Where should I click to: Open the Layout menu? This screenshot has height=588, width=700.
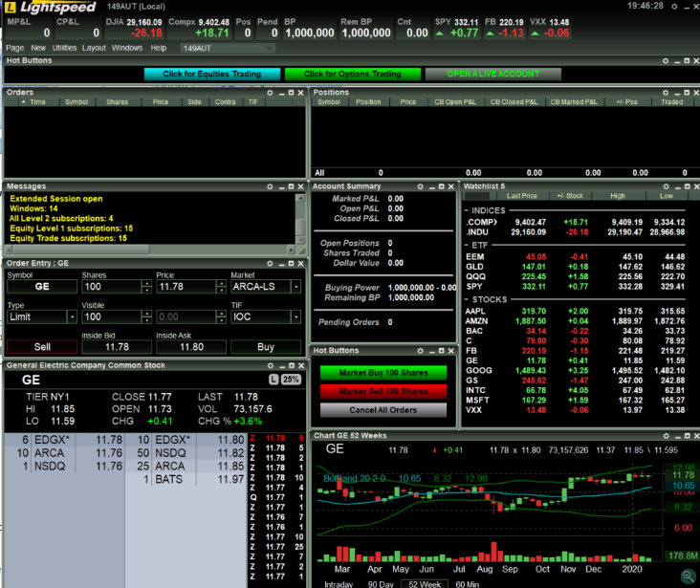tap(94, 48)
